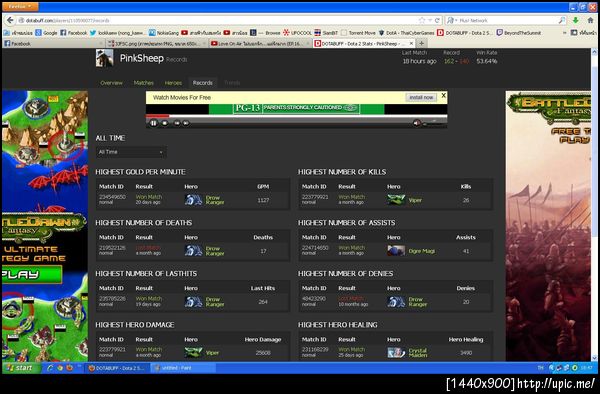Open the Crystal Maiden name link
This screenshot has width=600, height=394.
[417, 353]
